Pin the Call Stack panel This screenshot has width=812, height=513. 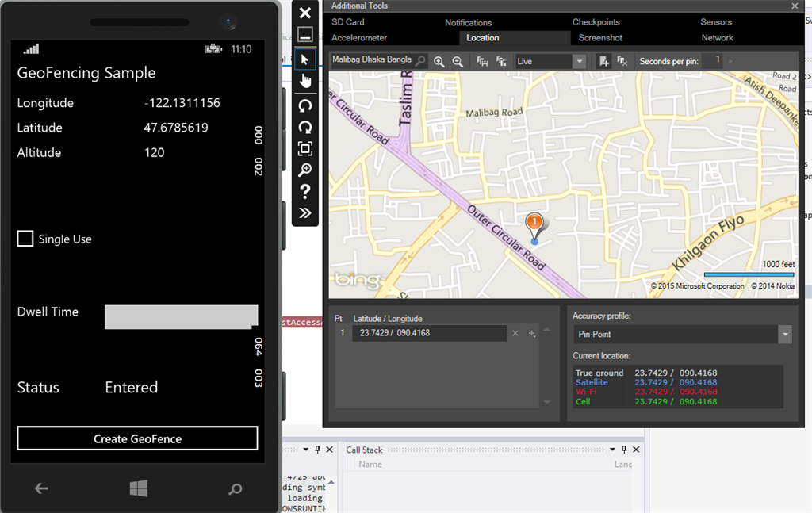coord(624,450)
